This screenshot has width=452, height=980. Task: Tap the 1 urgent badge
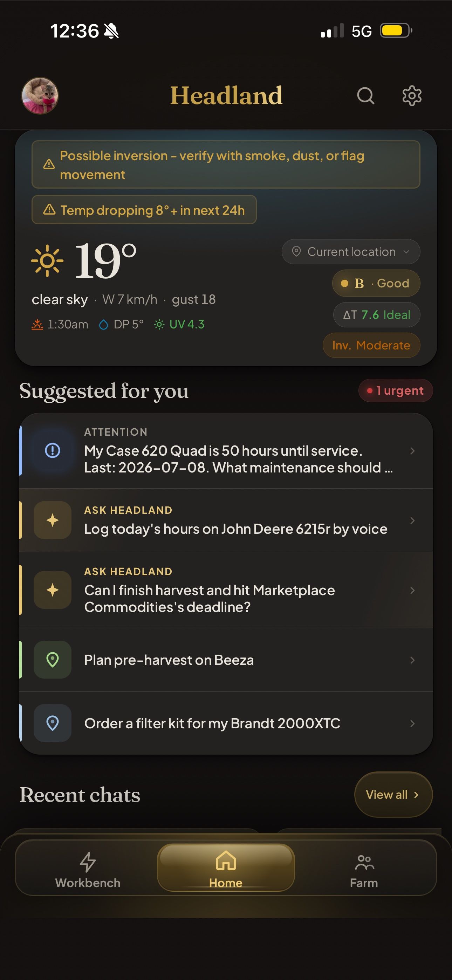[x=396, y=390]
